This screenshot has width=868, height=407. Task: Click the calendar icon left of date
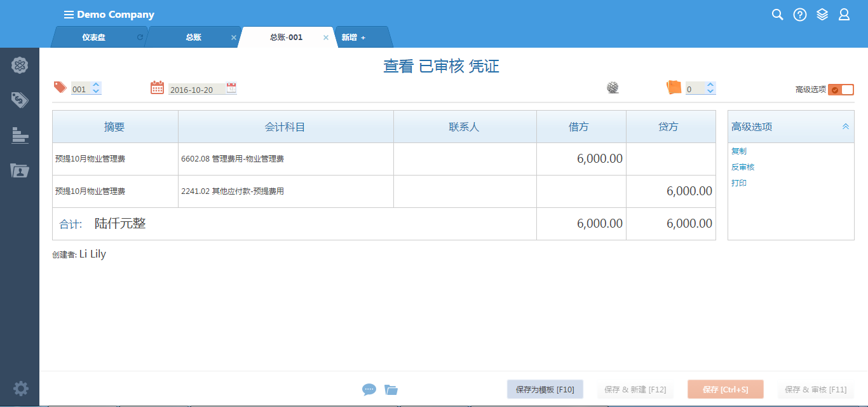[x=157, y=88]
